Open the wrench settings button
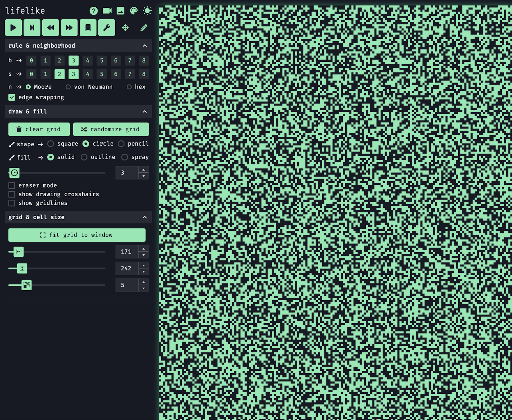 (107, 27)
